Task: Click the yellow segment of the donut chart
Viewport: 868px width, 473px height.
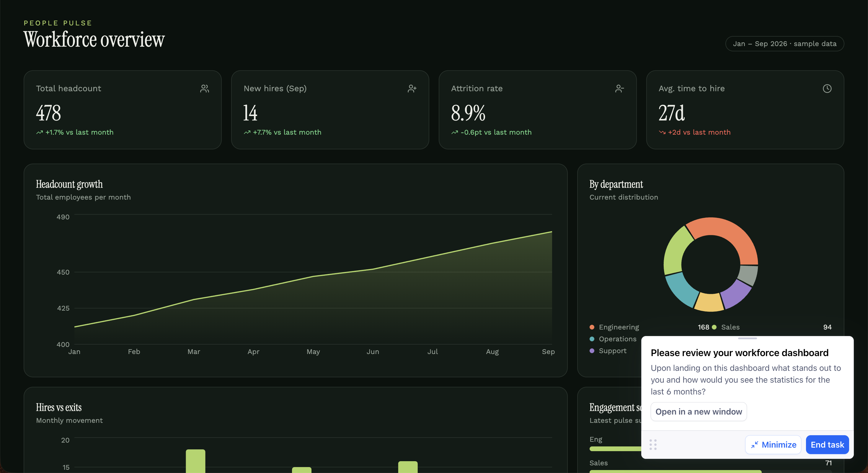Action: click(x=709, y=302)
